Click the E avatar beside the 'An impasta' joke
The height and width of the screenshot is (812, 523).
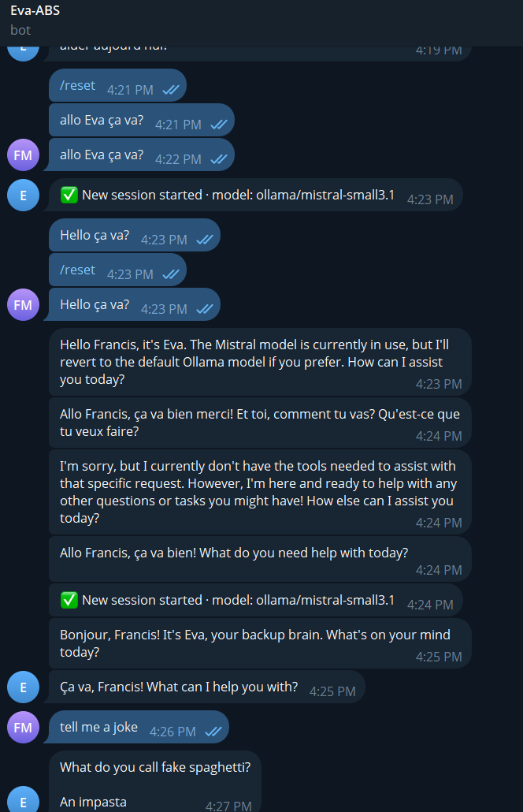(x=23, y=803)
